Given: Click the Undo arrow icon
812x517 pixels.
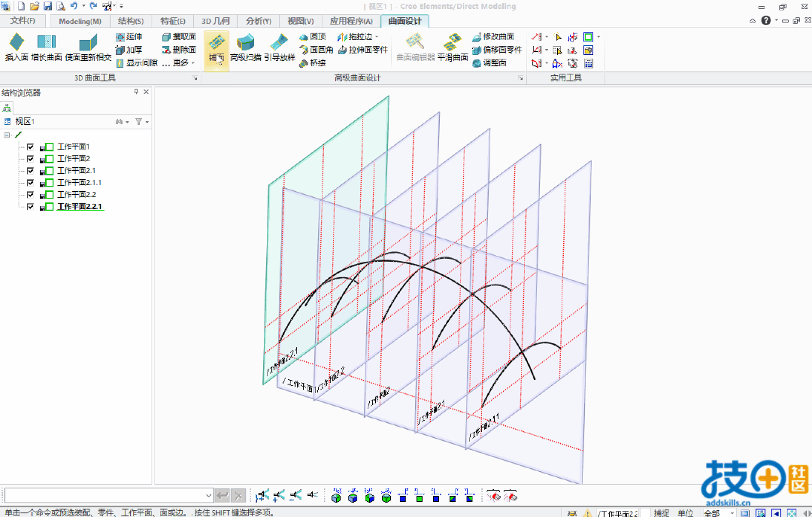Looking at the screenshot, I should pyautogui.click(x=74, y=6).
